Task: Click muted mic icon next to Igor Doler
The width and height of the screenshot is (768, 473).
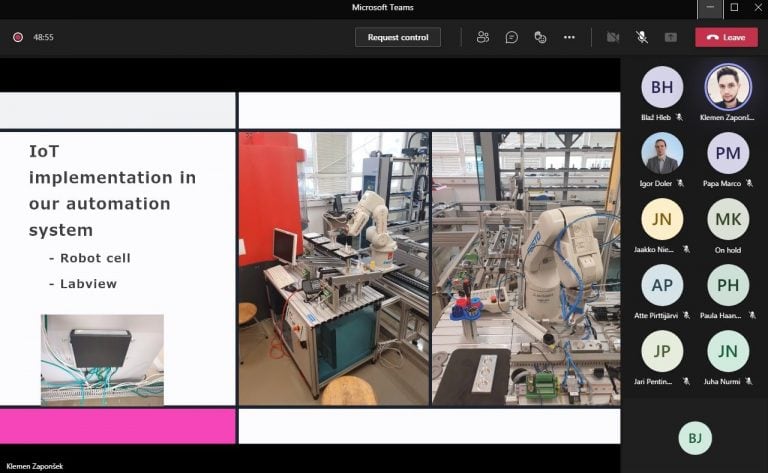Action: 680,183
